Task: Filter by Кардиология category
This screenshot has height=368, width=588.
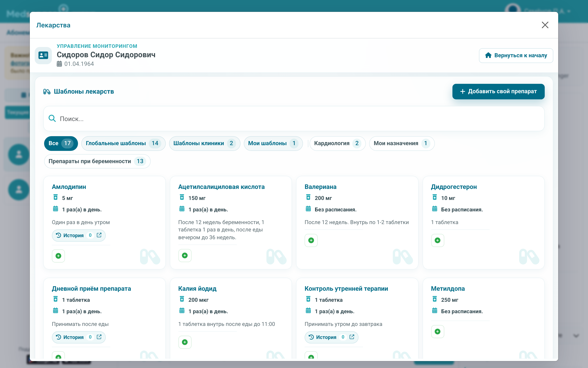Action: point(337,143)
